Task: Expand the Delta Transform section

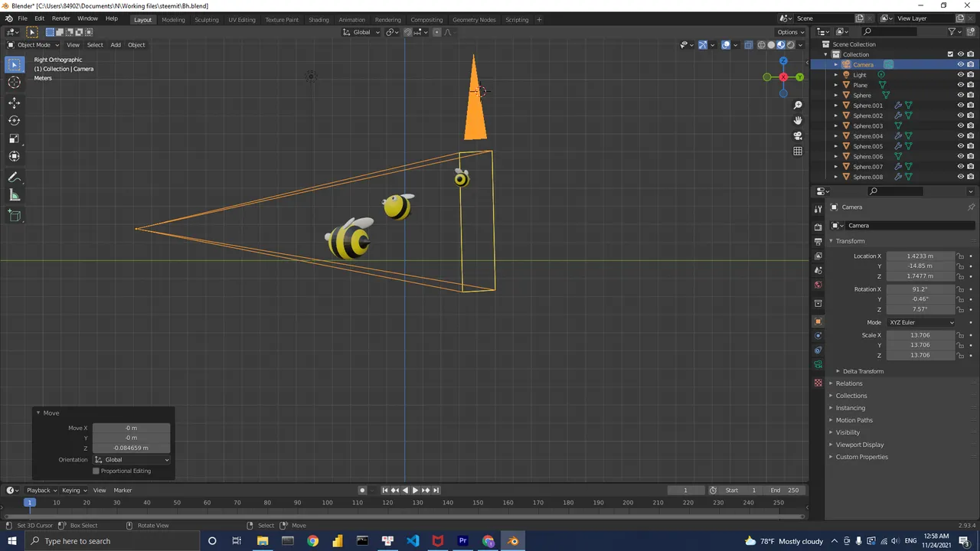Action: click(863, 371)
